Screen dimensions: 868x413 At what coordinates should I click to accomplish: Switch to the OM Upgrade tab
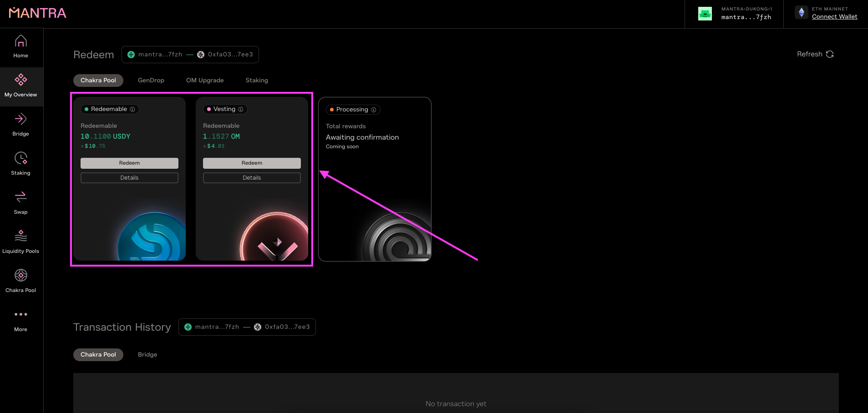(x=205, y=80)
